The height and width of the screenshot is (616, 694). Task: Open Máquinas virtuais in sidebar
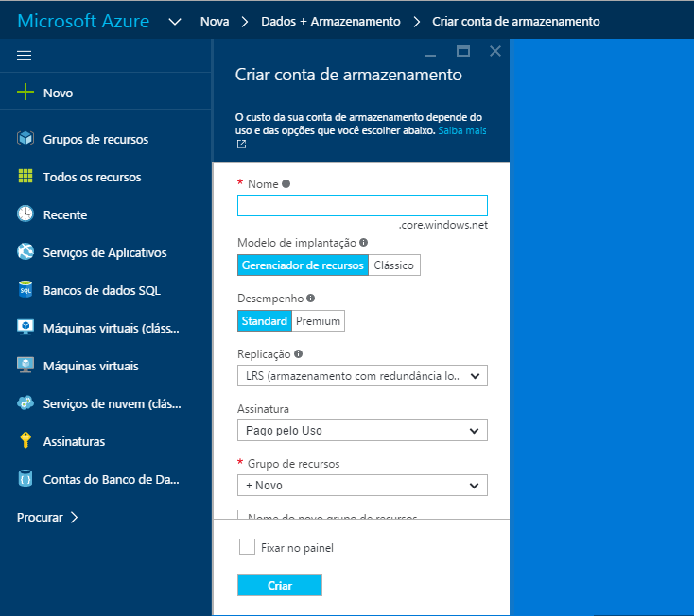(x=91, y=366)
